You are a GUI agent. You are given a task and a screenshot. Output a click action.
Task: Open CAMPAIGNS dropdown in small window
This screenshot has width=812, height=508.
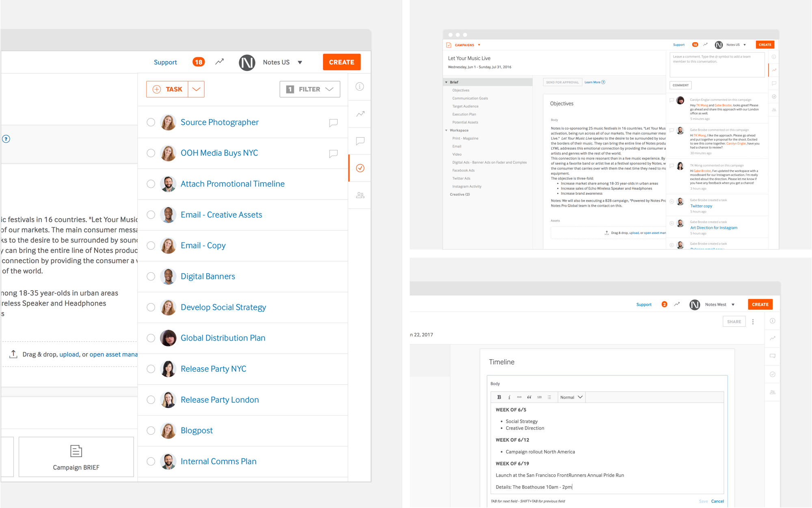coord(479,45)
